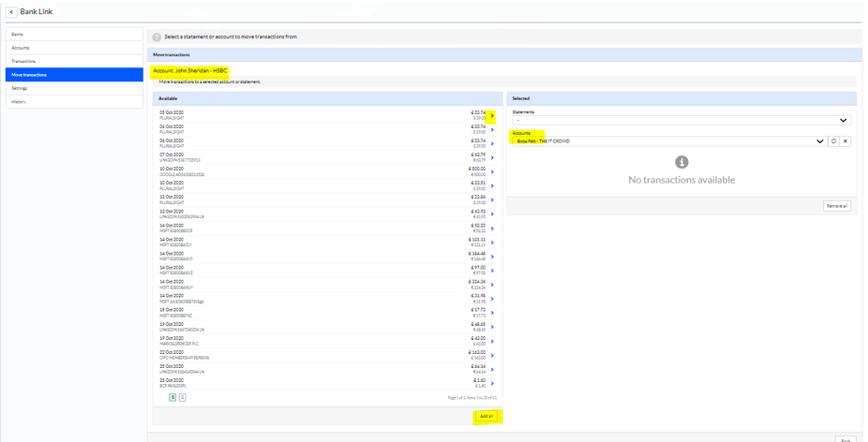Add the MSFT £184.48 transaction arrow
The image size is (868, 442).
tap(492, 257)
